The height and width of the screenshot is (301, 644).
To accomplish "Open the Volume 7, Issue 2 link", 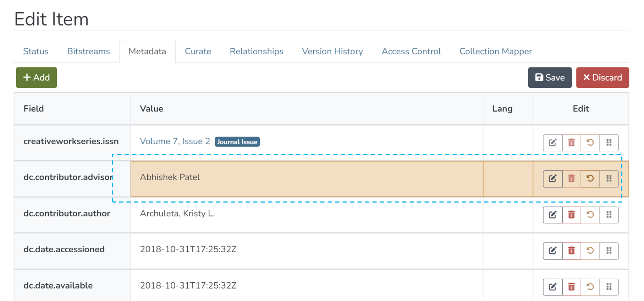I will click(x=175, y=141).
